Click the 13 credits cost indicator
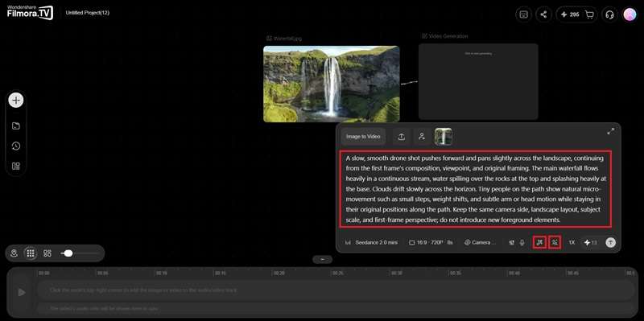This screenshot has height=321, width=644. tap(591, 243)
